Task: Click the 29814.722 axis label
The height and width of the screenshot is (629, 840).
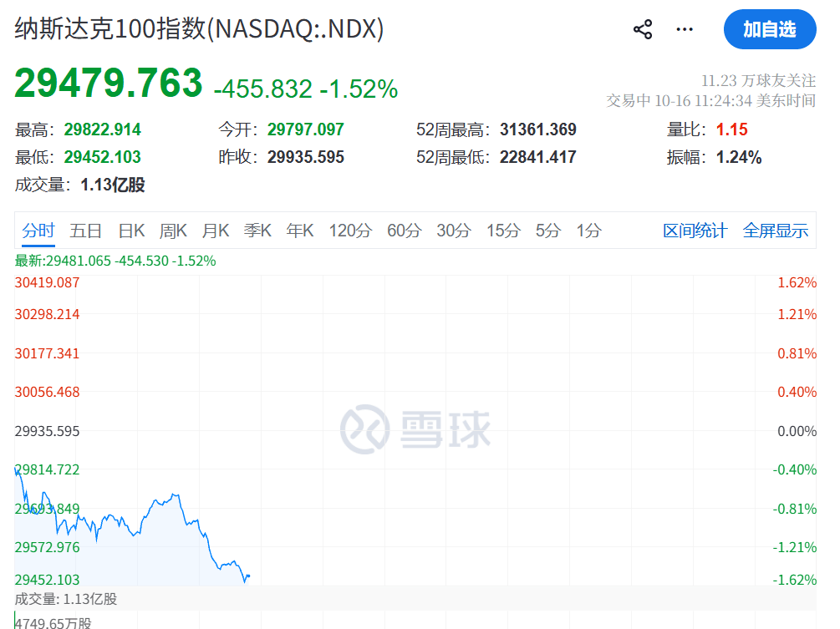Action: click(x=47, y=469)
